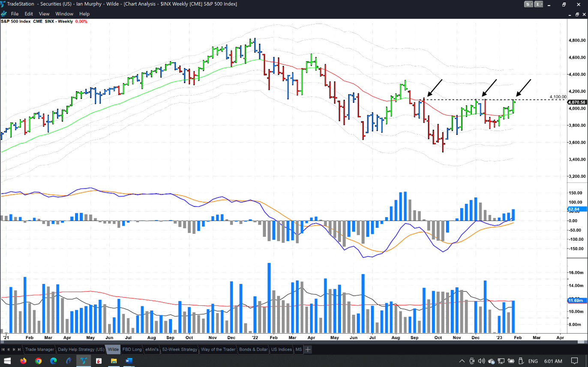The image size is (588, 367).
Task: Open Firefox from the taskbar
Action: click(x=23, y=361)
